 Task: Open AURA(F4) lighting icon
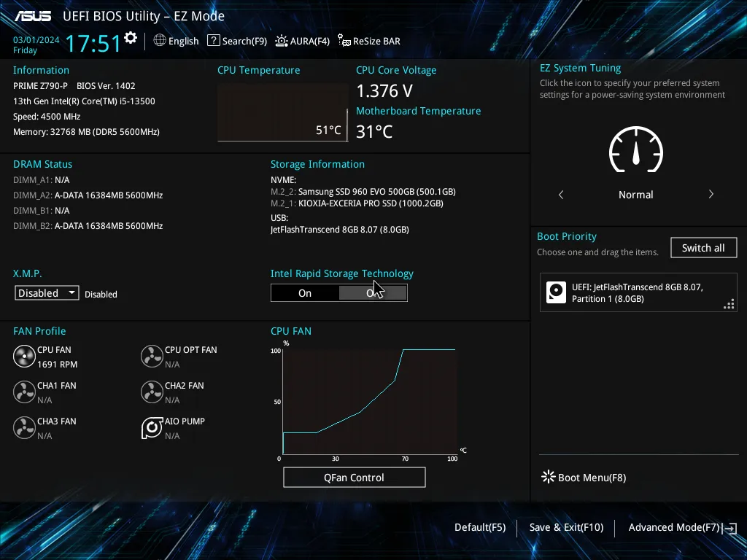click(x=282, y=41)
